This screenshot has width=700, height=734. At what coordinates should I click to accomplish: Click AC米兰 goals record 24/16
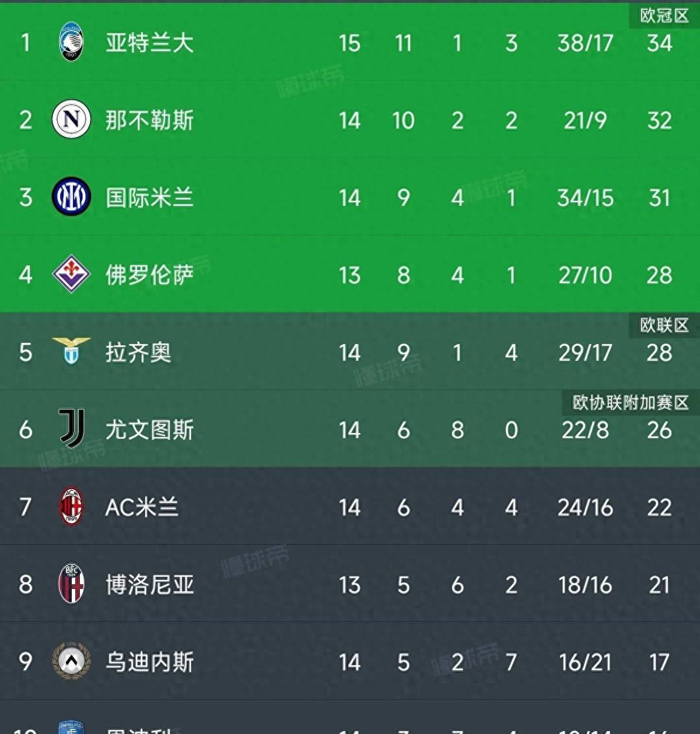pyautogui.click(x=585, y=507)
